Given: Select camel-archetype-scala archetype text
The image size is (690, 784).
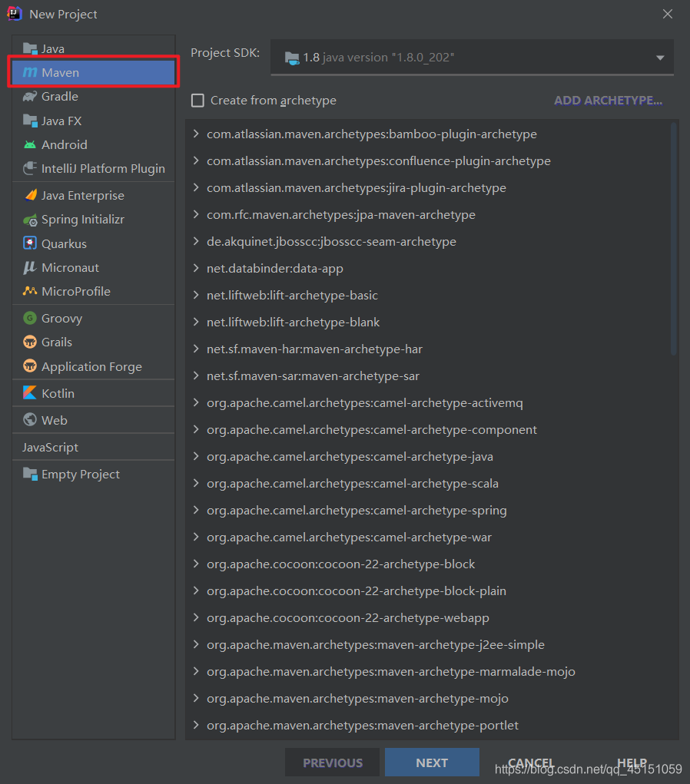Looking at the screenshot, I should pyautogui.click(x=353, y=484).
